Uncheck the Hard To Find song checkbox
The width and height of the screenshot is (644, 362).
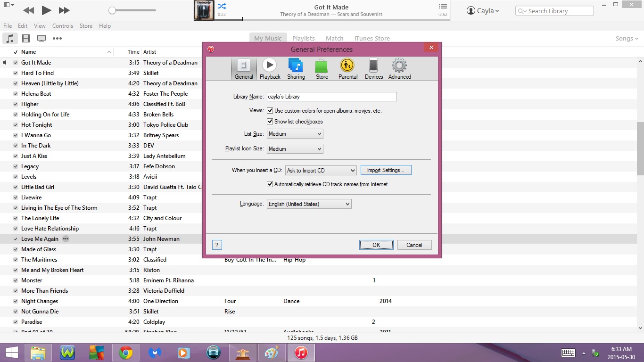click(x=16, y=73)
